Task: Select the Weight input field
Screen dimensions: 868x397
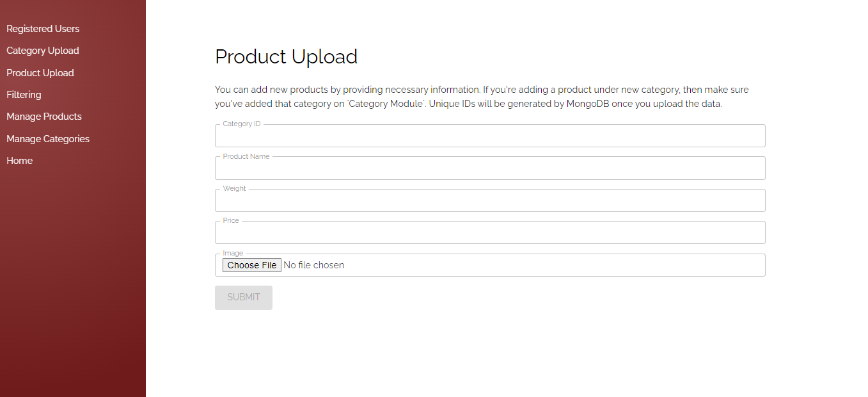Action: pos(489,200)
